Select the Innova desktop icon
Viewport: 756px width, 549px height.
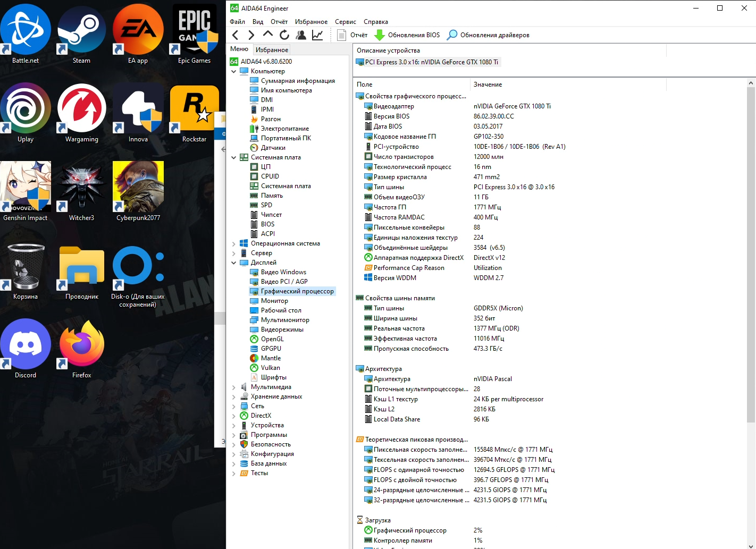pos(138,113)
